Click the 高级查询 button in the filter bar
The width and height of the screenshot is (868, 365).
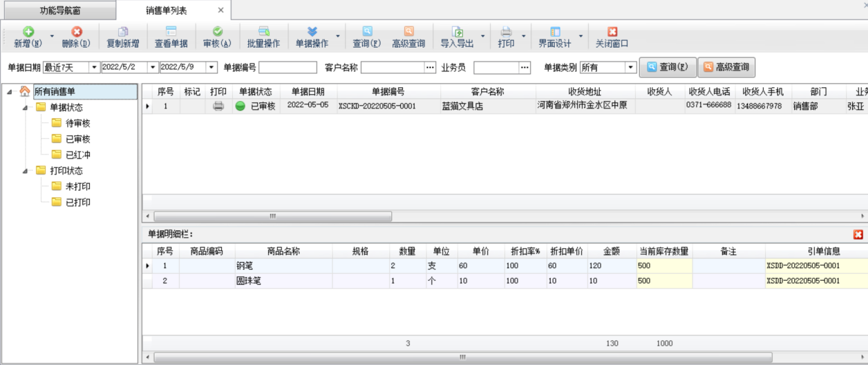pos(726,67)
